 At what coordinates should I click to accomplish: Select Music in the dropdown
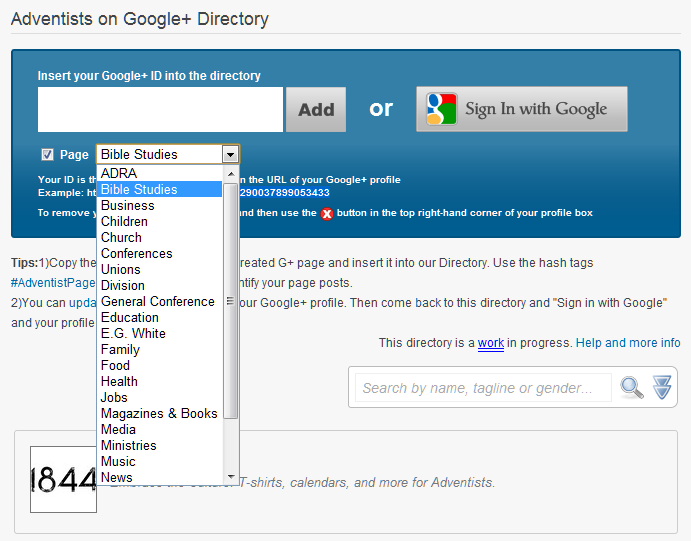point(160,461)
